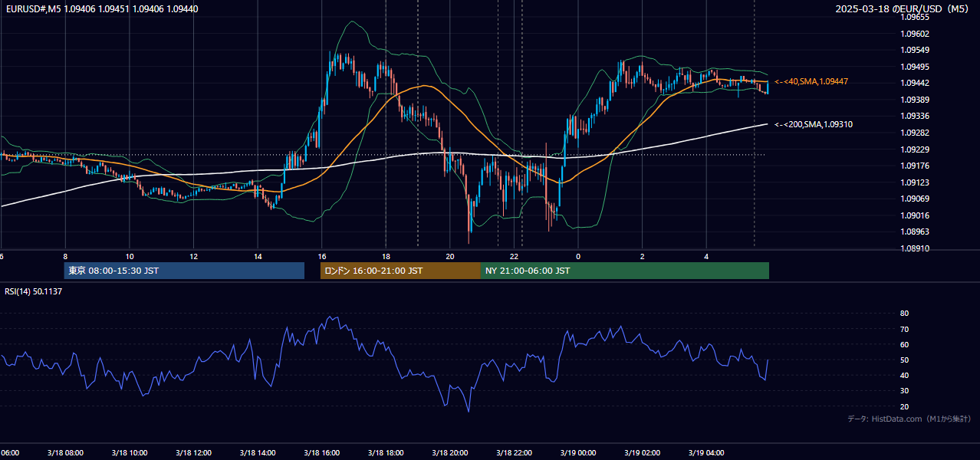Click price axis label 1.09336

point(915,116)
